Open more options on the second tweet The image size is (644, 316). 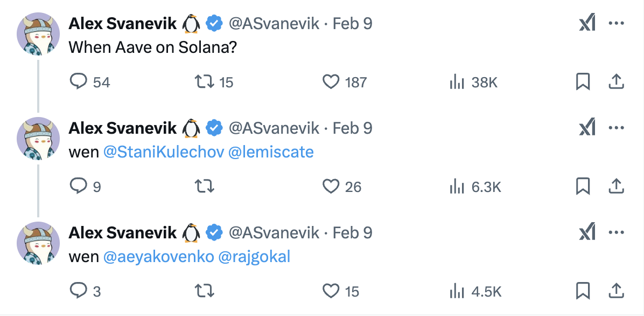pos(616,128)
